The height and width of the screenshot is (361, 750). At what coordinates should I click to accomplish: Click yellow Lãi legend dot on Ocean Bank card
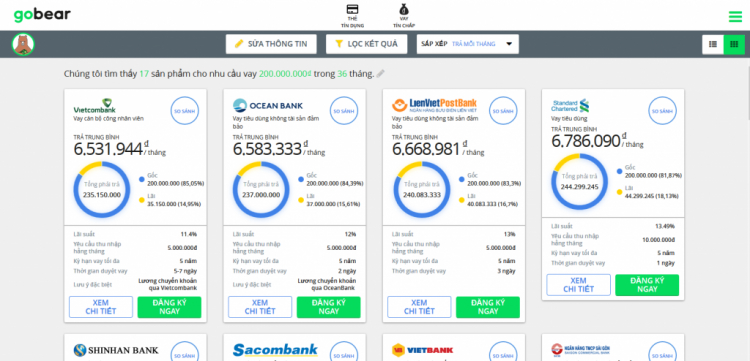(301, 200)
